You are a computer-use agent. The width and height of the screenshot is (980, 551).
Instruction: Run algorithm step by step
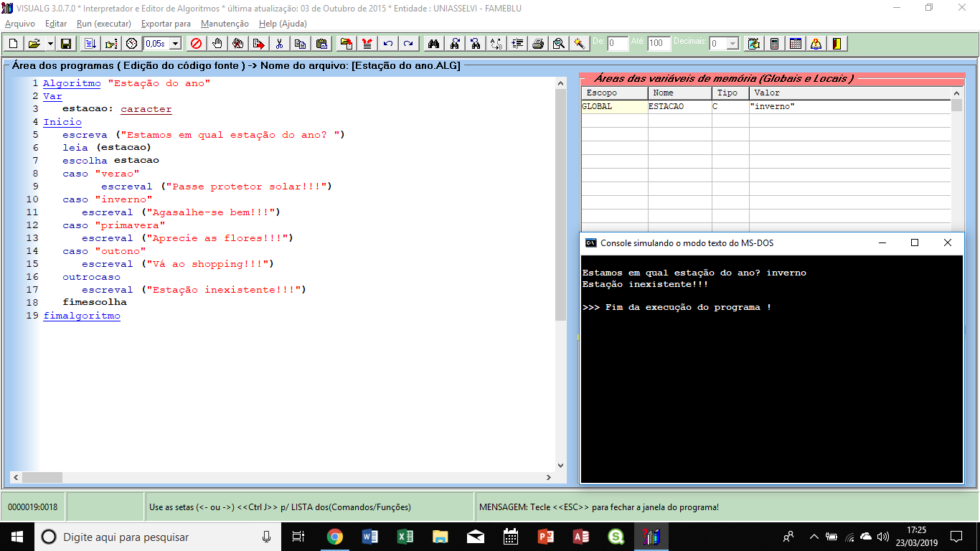pyautogui.click(x=110, y=44)
